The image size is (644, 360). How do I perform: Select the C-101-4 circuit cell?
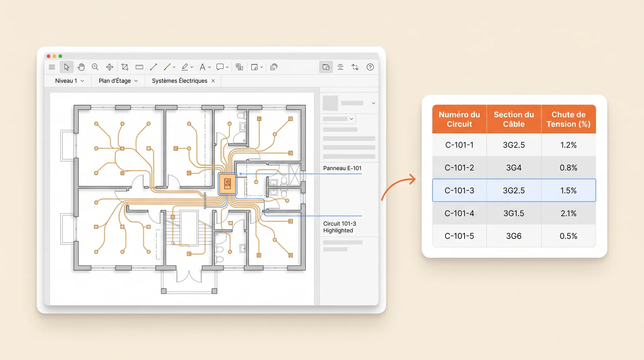coord(459,214)
